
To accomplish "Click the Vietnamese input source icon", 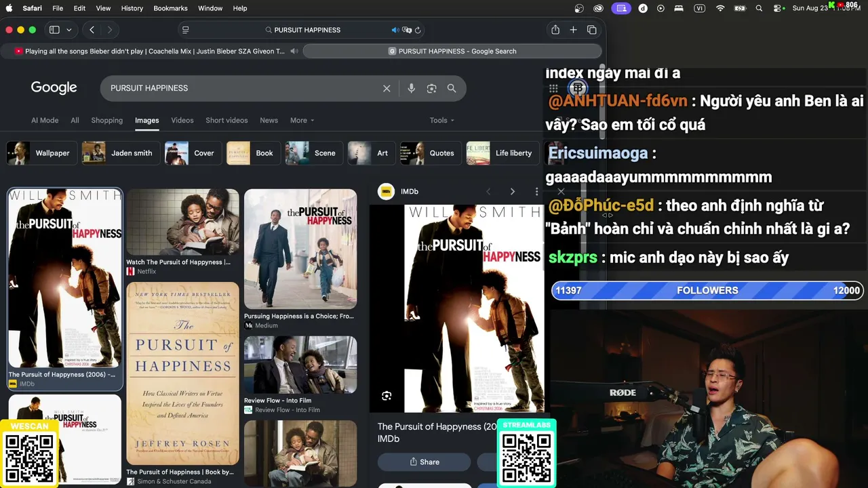I will pos(700,8).
